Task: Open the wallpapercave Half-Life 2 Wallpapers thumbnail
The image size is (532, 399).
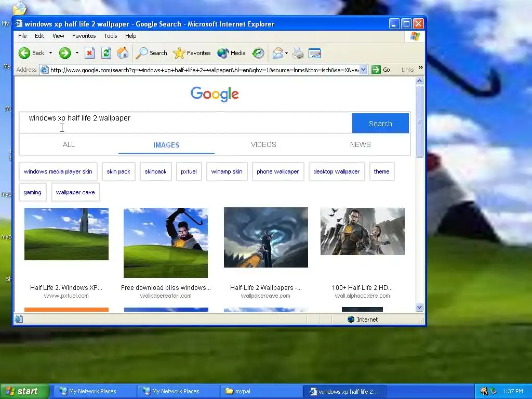Action: pyautogui.click(x=266, y=237)
